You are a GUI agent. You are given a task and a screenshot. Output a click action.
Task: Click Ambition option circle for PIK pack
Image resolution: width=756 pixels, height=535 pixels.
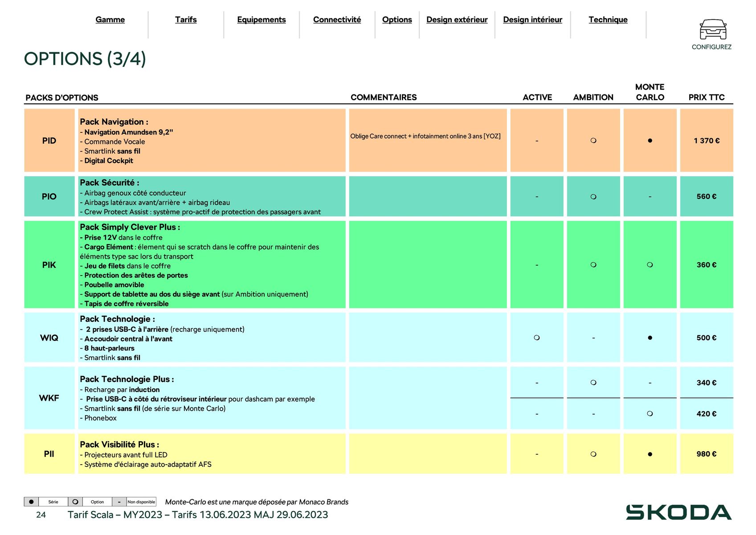click(x=593, y=265)
